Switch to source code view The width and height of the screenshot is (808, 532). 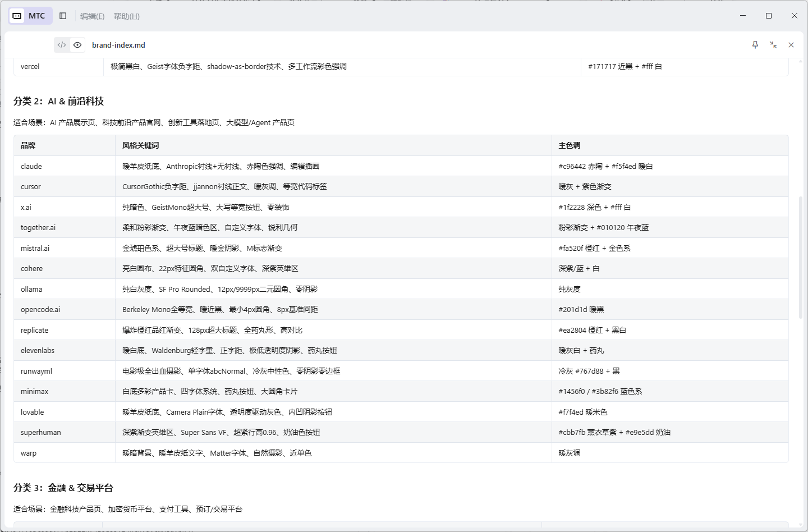point(62,45)
